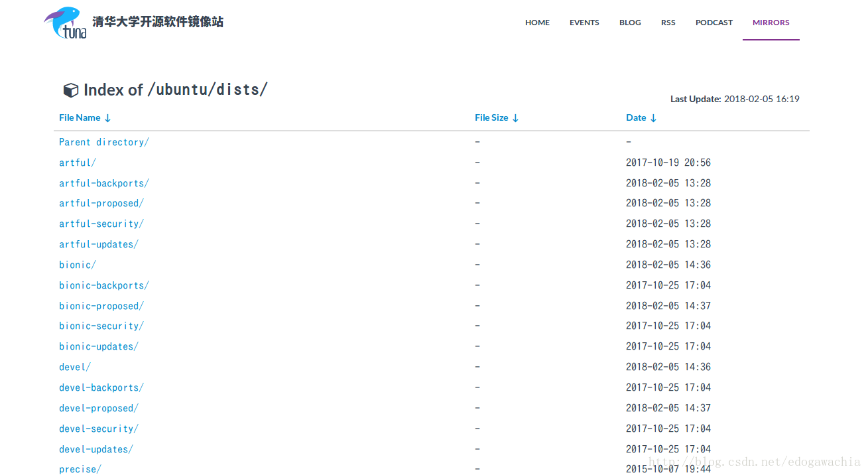Open the devel/ directory
This screenshot has height=475, width=868.
(x=75, y=367)
